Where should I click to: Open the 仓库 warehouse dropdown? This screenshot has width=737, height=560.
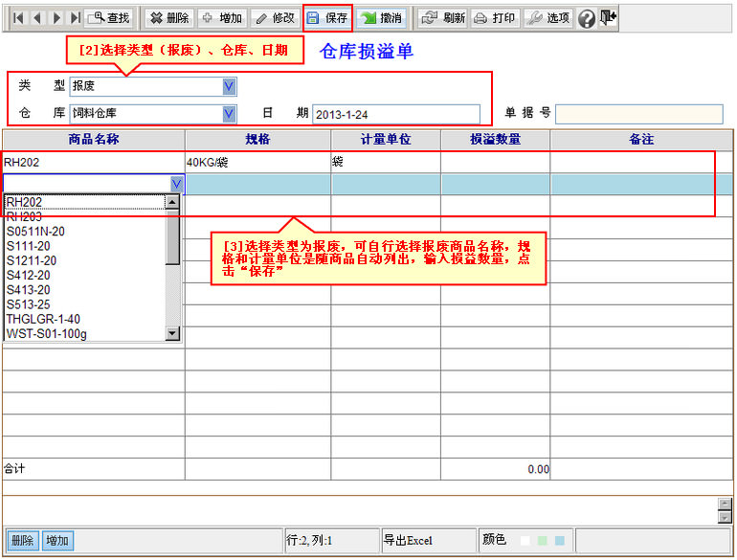229,113
